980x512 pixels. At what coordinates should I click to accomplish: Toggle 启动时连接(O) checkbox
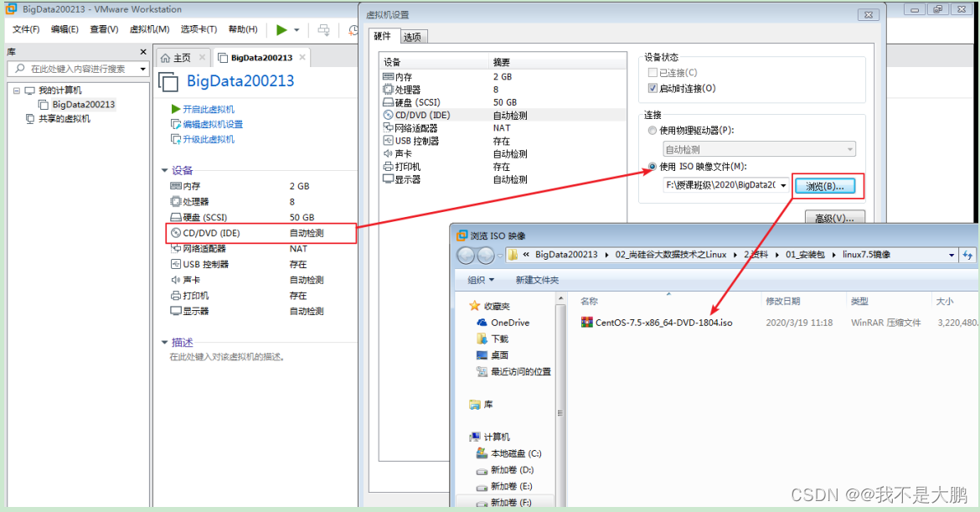pyautogui.click(x=652, y=88)
